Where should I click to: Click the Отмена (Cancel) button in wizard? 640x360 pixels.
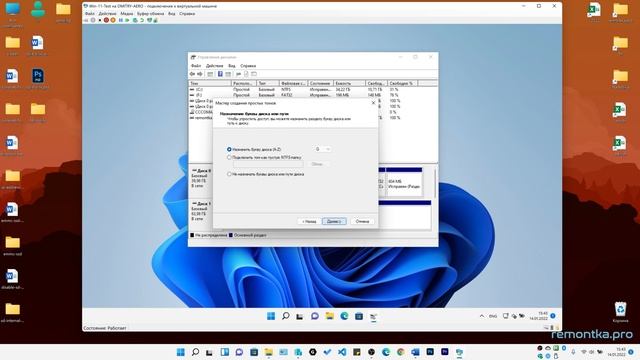(x=362, y=221)
